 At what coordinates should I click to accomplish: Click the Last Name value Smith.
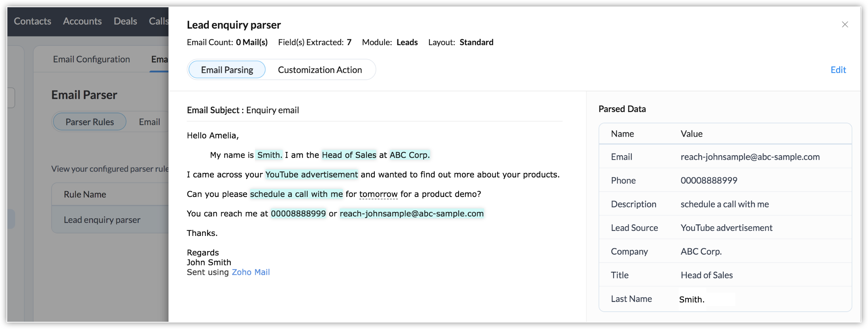coord(691,299)
